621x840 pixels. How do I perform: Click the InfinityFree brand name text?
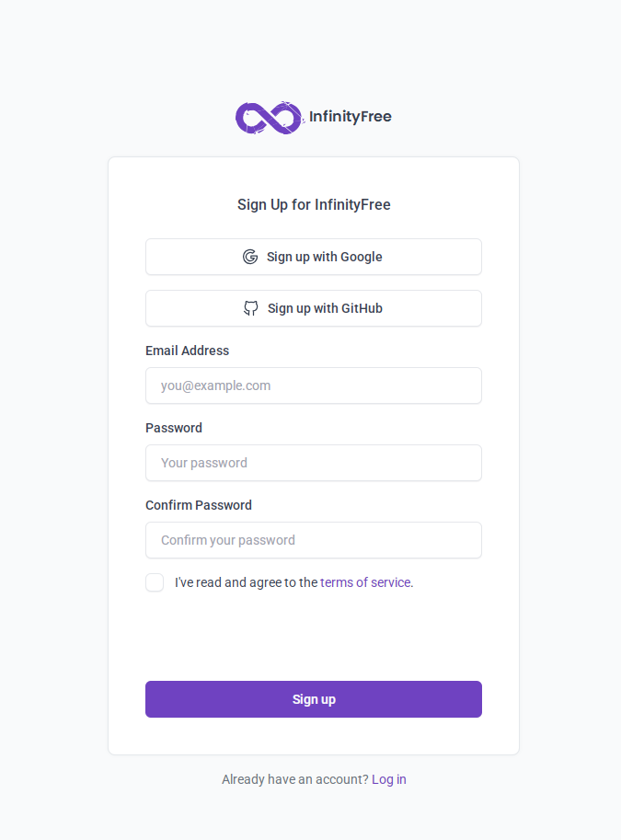coord(350,117)
